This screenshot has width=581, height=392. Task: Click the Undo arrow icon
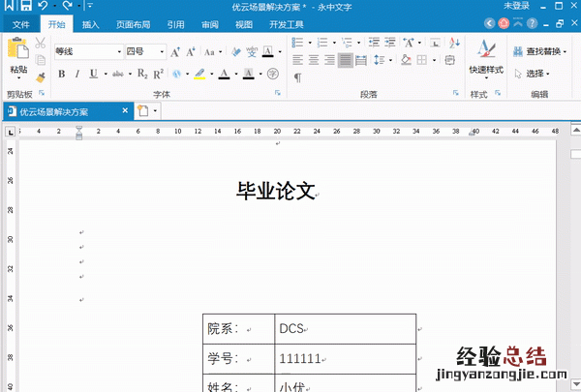coord(44,7)
